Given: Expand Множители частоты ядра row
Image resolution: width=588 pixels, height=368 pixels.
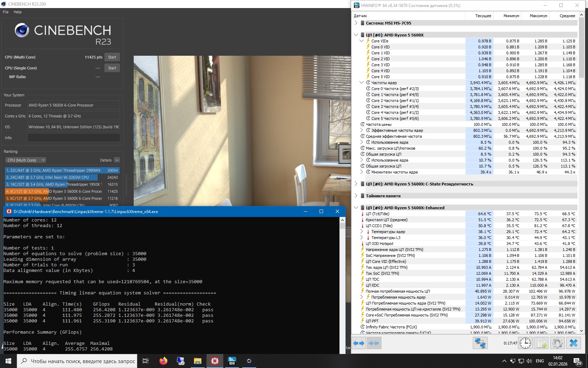Looking at the screenshot, I should 362,172.
